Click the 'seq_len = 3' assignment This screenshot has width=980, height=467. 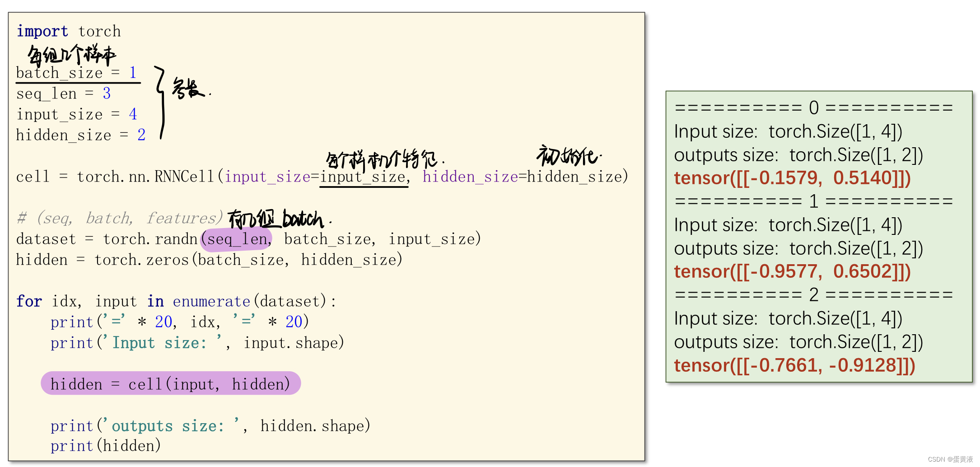(63, 93)
